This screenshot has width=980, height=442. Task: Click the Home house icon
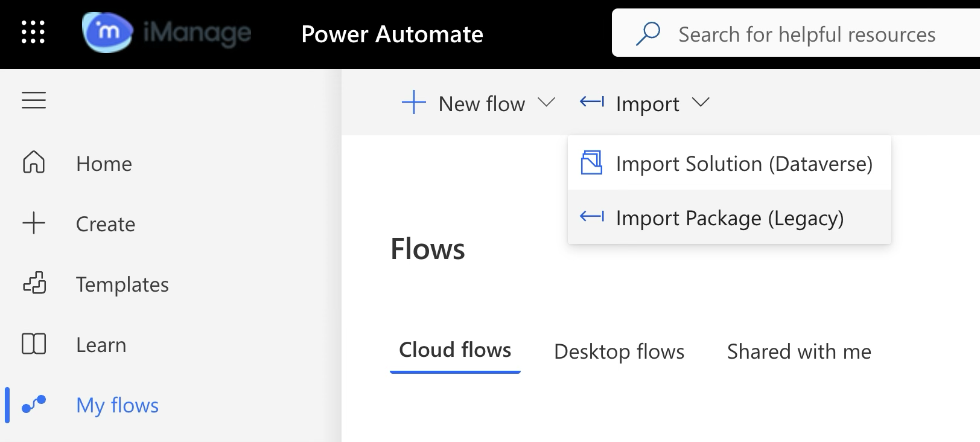coord(34,162)
